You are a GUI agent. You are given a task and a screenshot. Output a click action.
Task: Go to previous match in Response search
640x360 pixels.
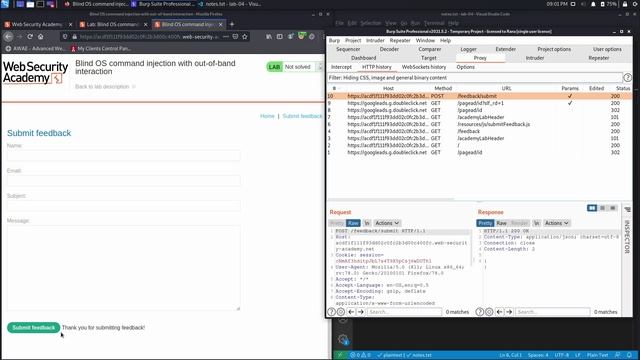pos(499,312)
